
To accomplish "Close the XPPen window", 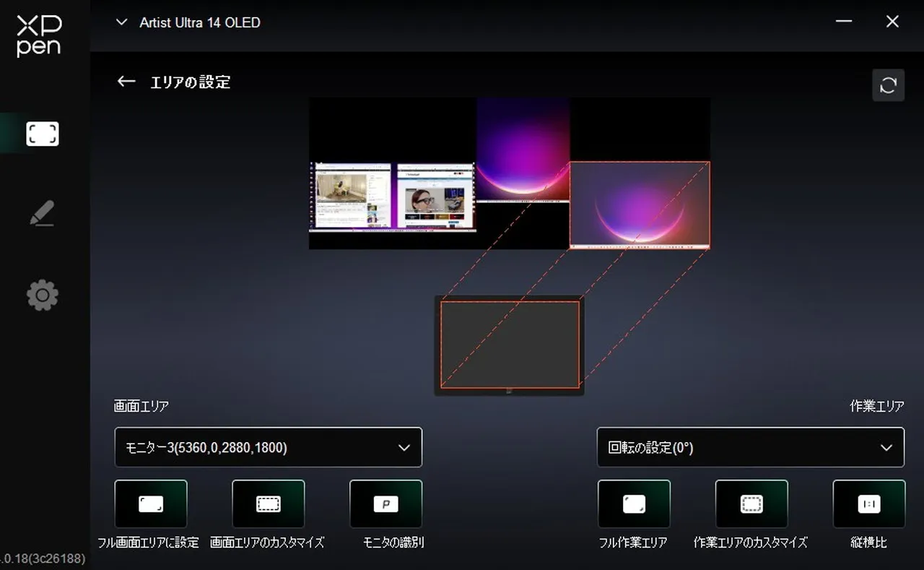I will click(892, 22).
